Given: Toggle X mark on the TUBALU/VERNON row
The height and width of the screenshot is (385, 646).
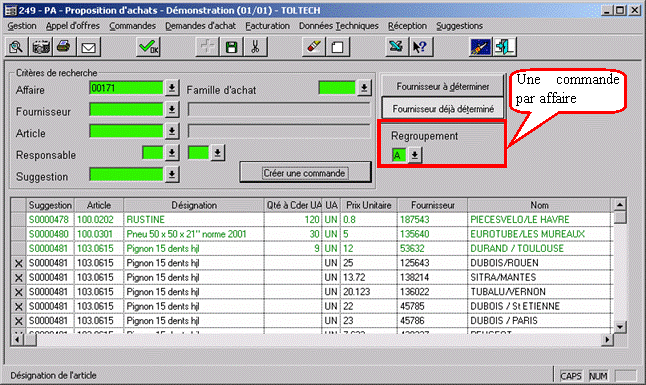Looking at the screenshot, I should (19, 292).
